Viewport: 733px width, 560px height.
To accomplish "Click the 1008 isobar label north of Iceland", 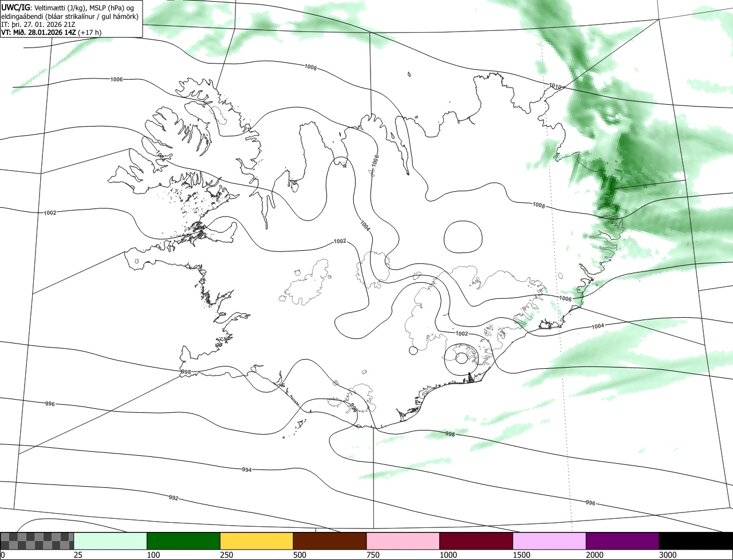I will pos(310,67).
